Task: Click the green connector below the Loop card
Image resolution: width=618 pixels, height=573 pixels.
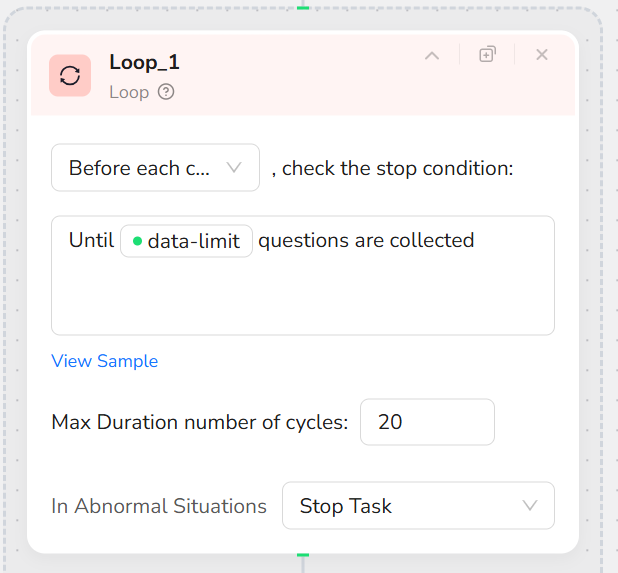Action: click(x=303, y=554)
